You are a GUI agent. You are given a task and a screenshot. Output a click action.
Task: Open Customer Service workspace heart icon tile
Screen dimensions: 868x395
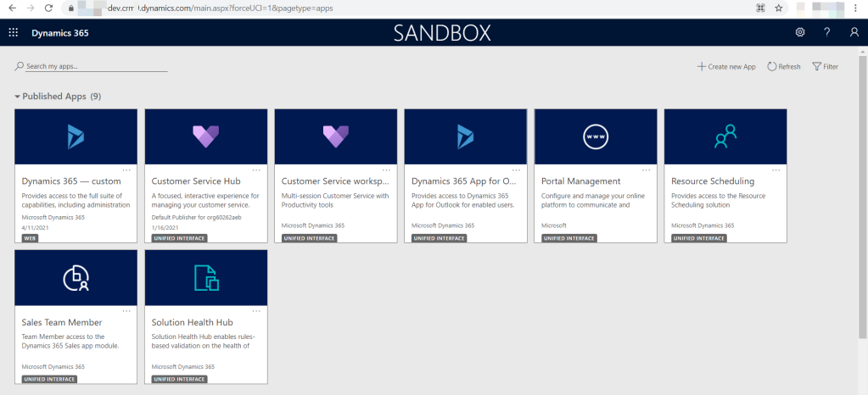click(x=335, y=136)
